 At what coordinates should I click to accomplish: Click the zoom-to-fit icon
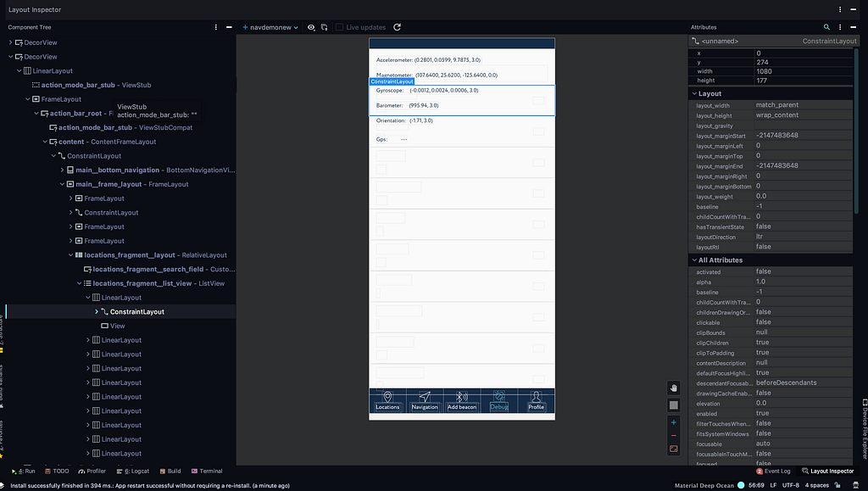coord(673,449)
